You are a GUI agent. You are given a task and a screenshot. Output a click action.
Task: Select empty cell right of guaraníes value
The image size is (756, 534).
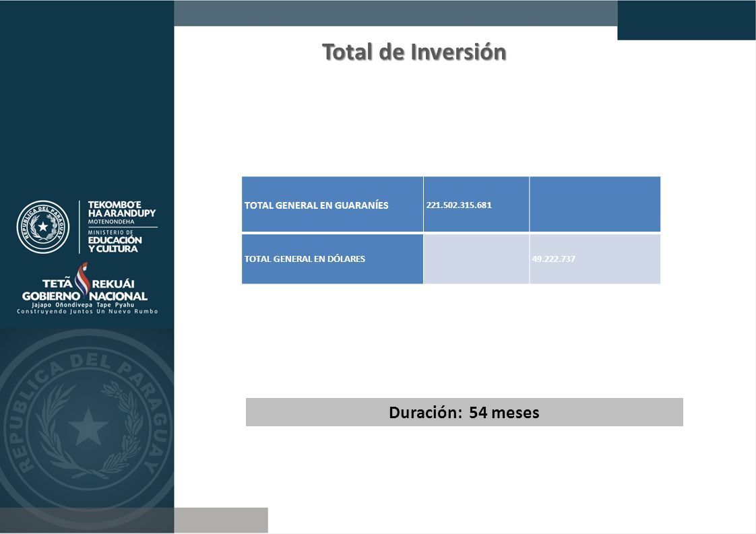click(595, 204)
